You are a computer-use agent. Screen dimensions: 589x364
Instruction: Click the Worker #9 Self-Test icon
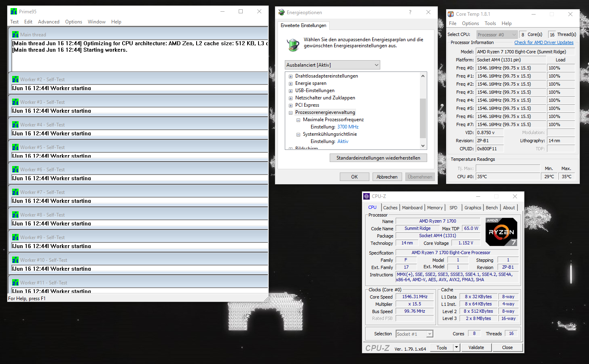click(x=15, y=238)
